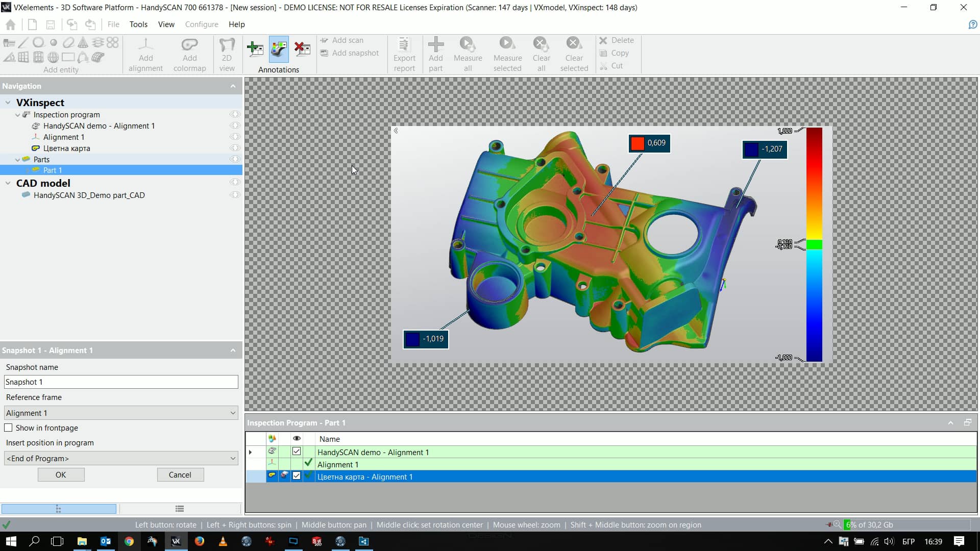Enable Show in frontpage checkbox

8,428
